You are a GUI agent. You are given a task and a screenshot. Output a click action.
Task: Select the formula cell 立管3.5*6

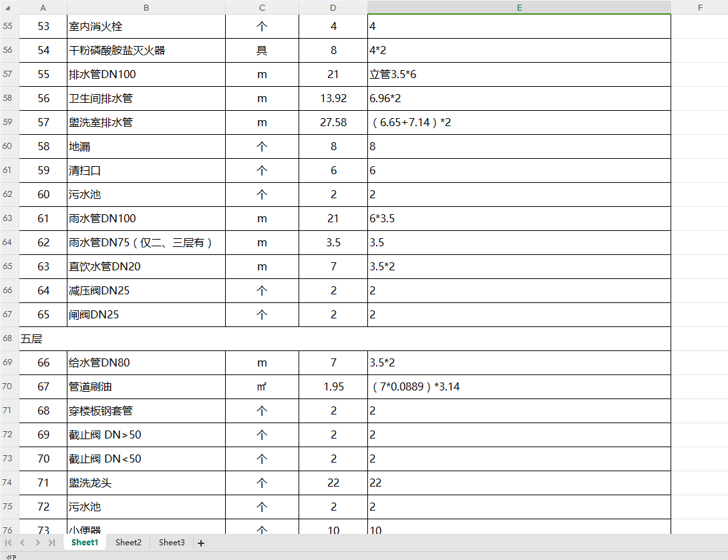tap(519, 74)
